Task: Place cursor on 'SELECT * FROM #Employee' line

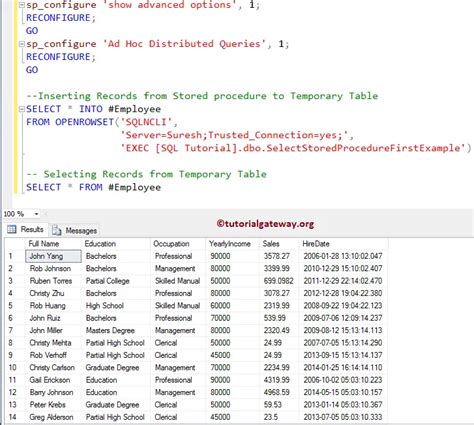Action: point(94,187)
